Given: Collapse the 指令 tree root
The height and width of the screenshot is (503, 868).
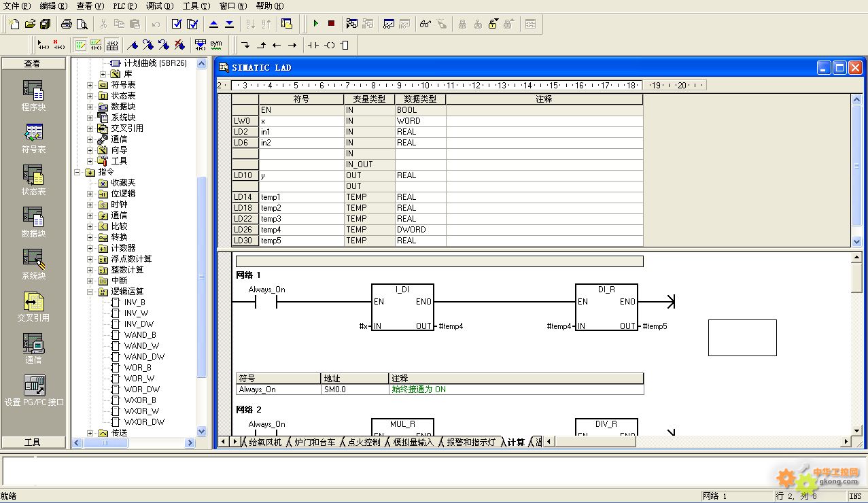Looking at the screenshot, I should point(77,172).
